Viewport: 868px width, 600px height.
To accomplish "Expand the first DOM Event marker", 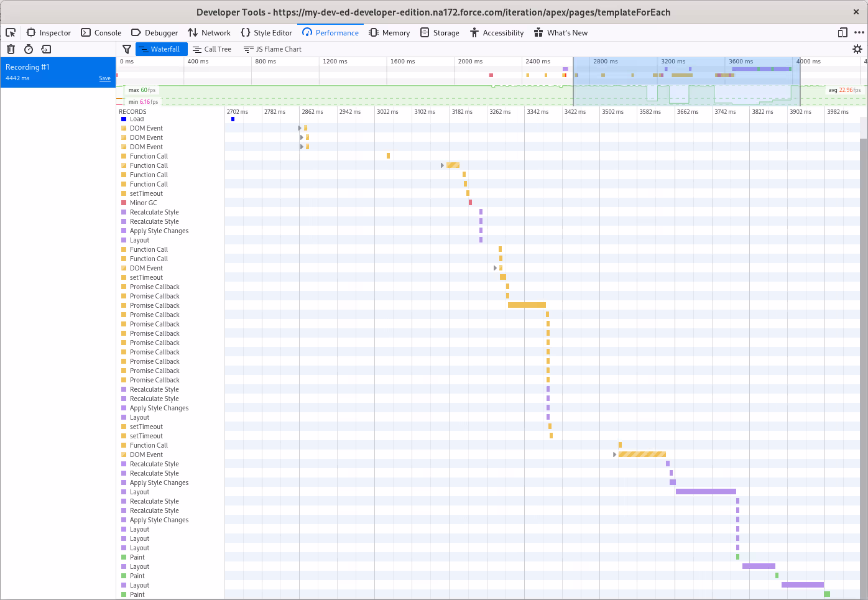I will click(300, 128).
